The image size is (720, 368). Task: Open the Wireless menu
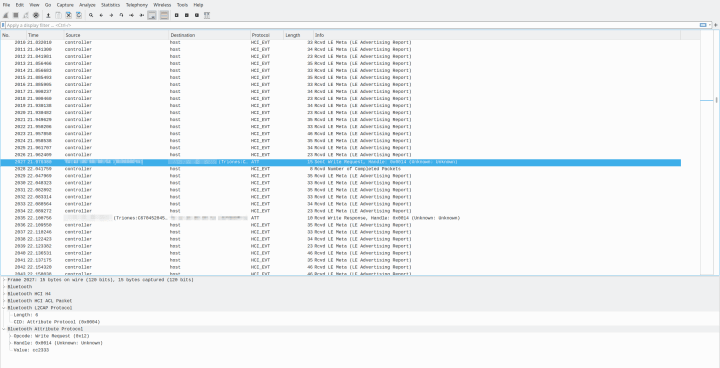pyautogui.click(x=162, y=5)
